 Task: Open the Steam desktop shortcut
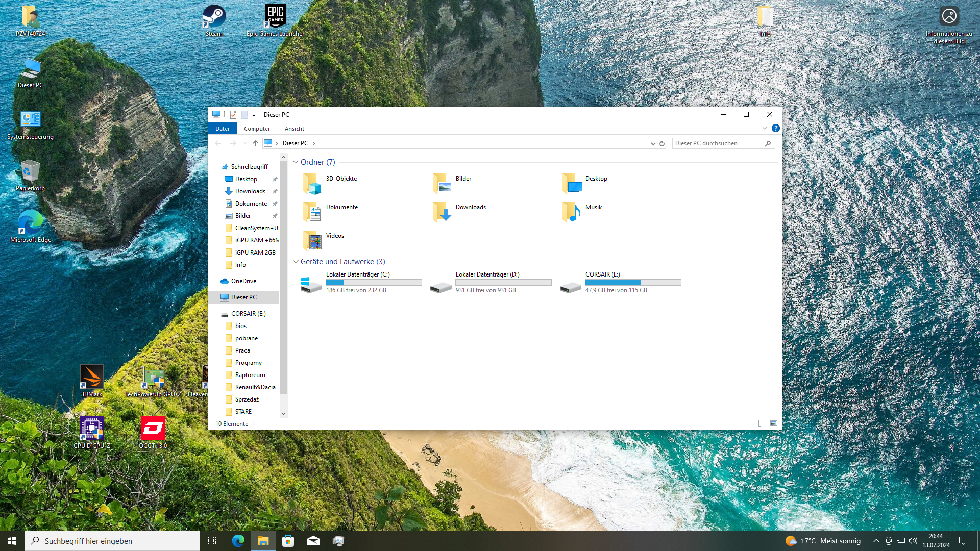click(214, 20)
